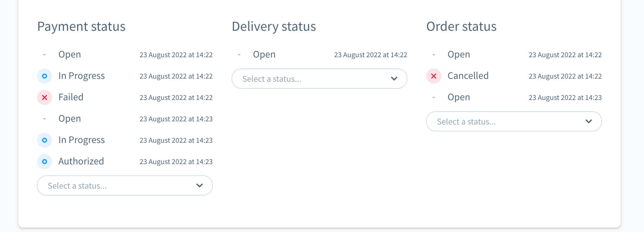Open the Order status Select a status dropdown

[514, 121]
